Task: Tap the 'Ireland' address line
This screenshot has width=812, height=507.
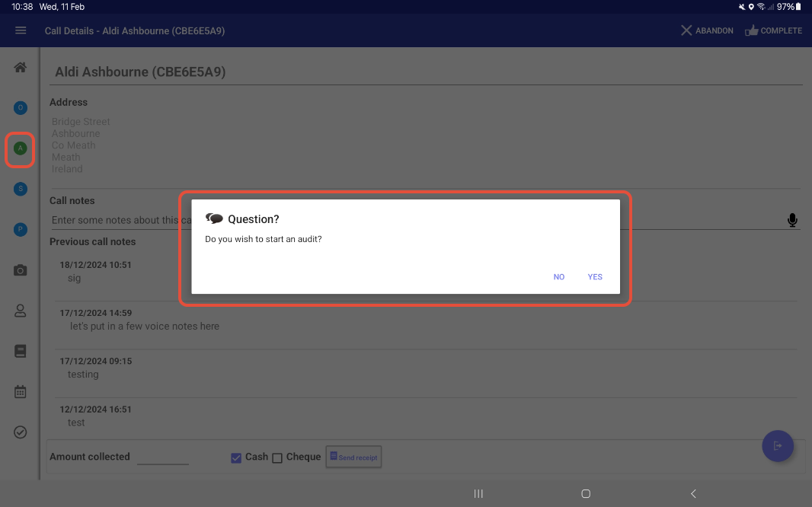Action: [67, 169]
